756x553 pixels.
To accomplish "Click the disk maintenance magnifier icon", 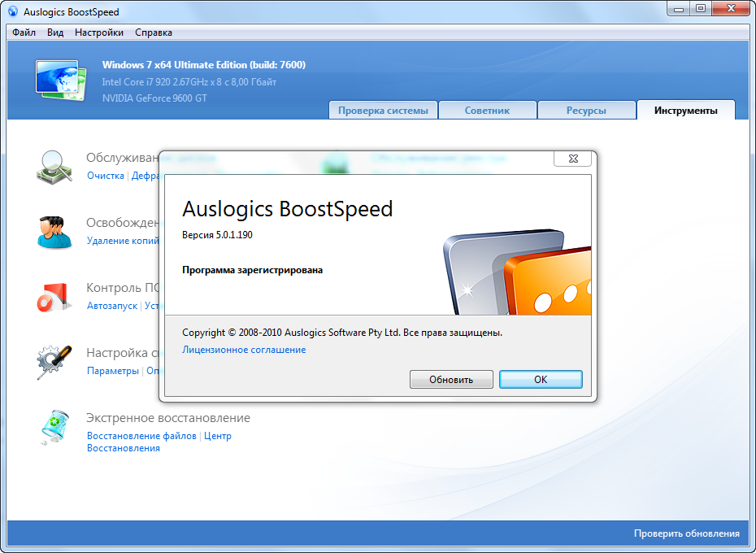I will [54, 167].
